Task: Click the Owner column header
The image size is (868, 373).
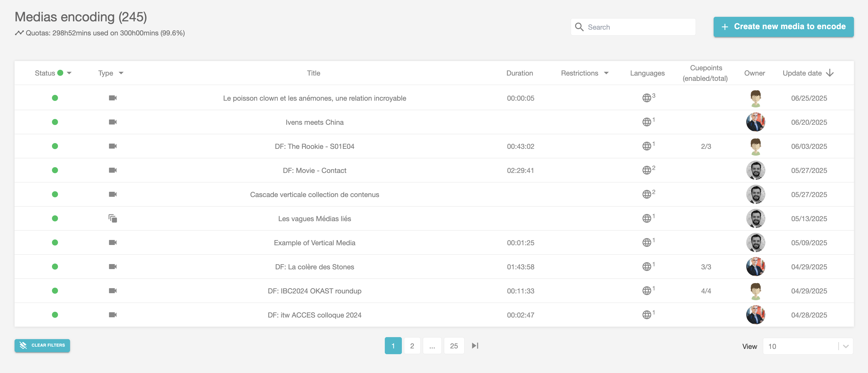Action: point(755,73)
